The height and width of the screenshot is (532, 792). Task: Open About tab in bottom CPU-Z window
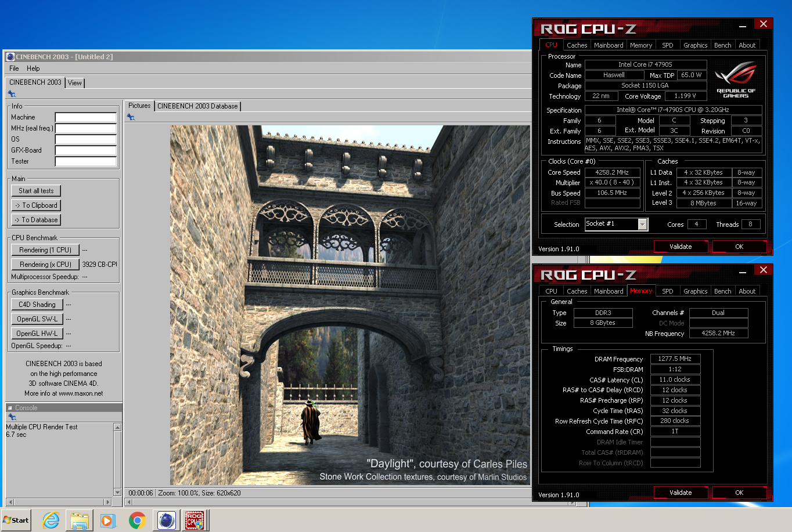(x=747, y=291)
